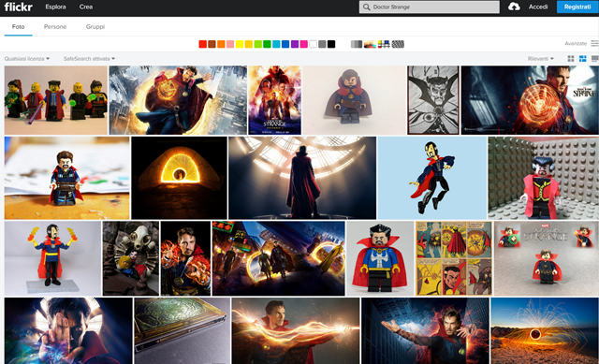Filter by white color swatch
This screenshot has width=599, height=364.
(x=313, y=44)
